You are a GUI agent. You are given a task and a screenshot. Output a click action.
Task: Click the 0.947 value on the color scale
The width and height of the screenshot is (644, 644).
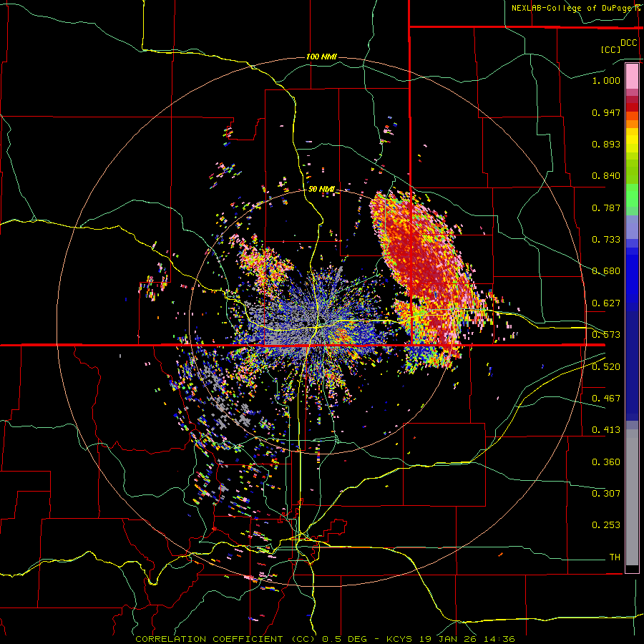(x=606, y=112)
